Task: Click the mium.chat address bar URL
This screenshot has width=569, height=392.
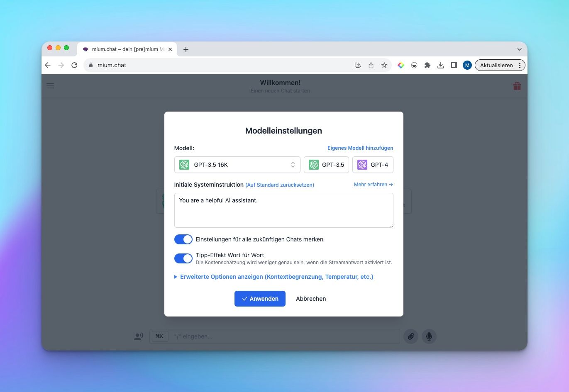Action: [112, 65]
